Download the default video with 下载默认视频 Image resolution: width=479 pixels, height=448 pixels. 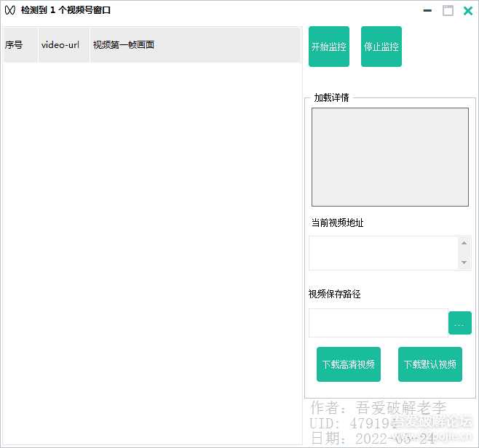point(430,364)
